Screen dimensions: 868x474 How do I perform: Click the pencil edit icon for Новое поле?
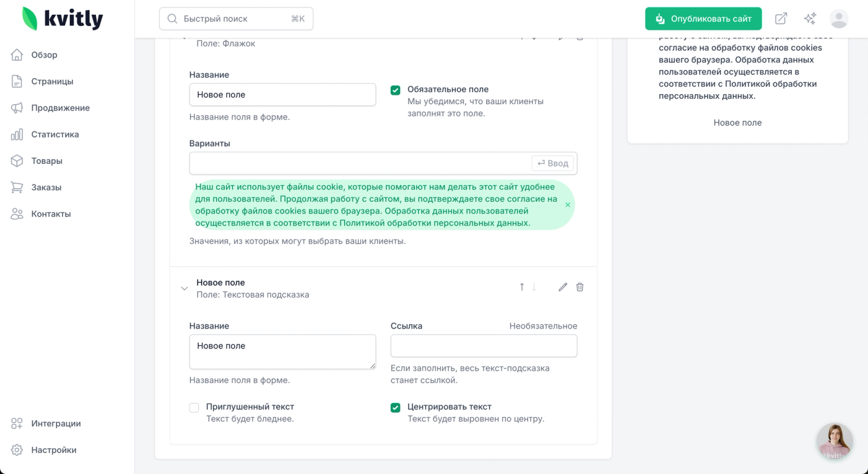[562, 287]
